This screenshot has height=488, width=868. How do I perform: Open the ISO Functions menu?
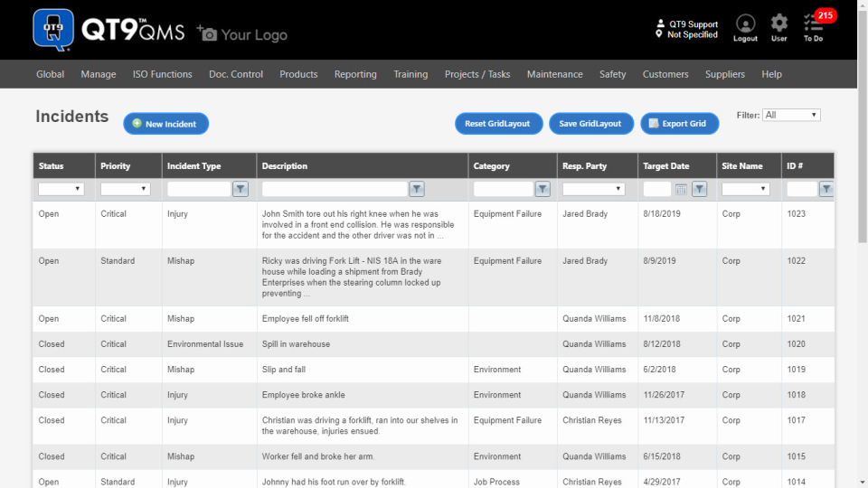[x=162, y=74]
